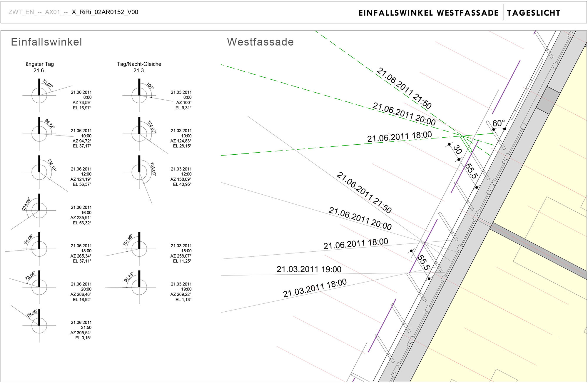
Task: Click the file code X_RiRi_02AR0152_V00
Action: 105,12
